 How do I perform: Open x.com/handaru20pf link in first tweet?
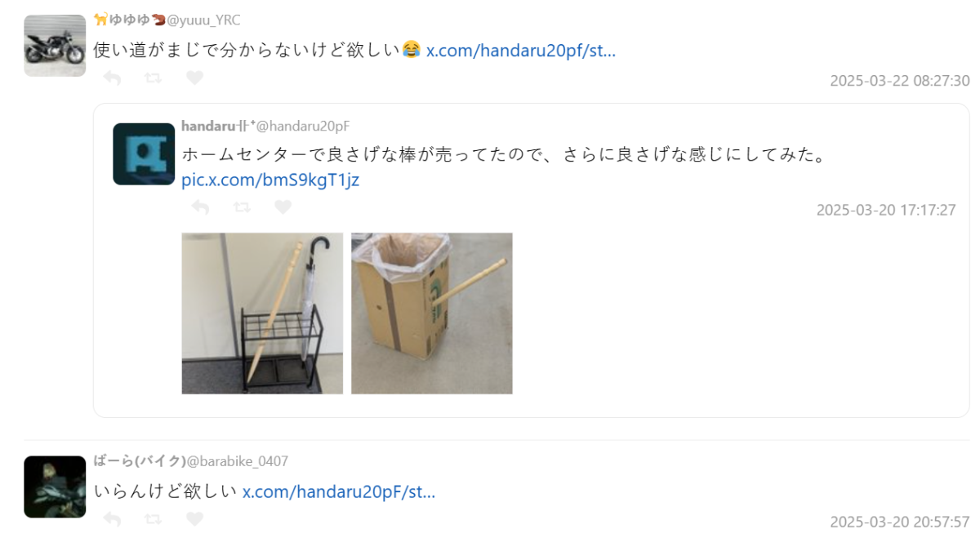pos(521,51)
